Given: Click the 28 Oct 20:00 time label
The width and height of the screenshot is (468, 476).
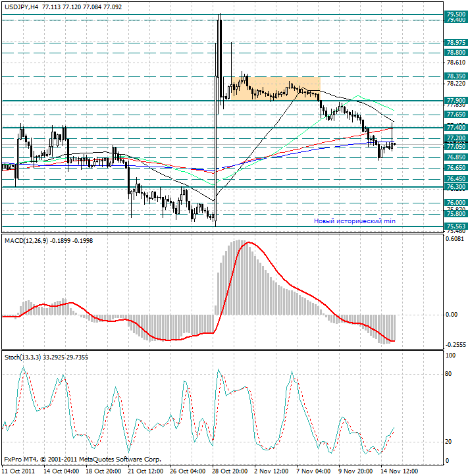Looking at the screenshot, I should tap(230, 471).
